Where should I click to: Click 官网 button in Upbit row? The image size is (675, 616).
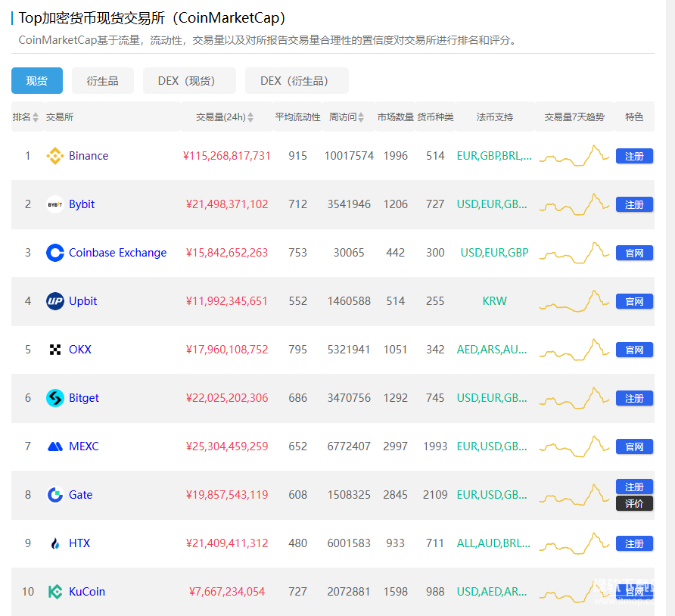point(634,301)
